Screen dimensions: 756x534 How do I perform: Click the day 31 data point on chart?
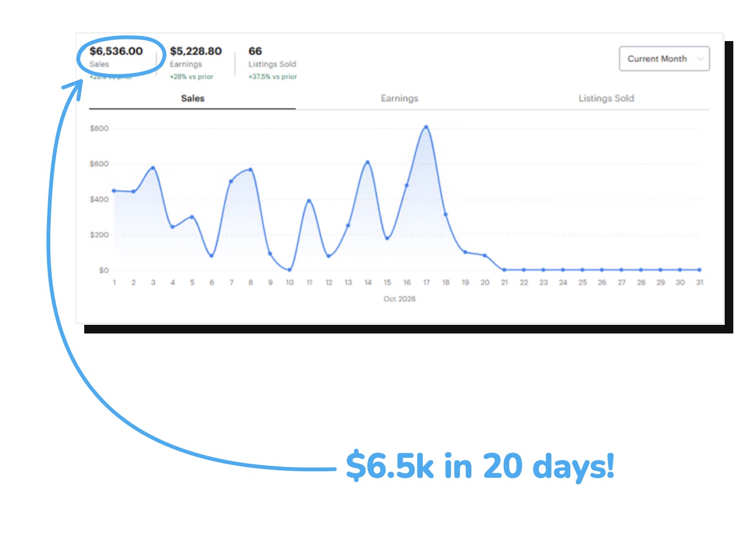click(700, 270)
